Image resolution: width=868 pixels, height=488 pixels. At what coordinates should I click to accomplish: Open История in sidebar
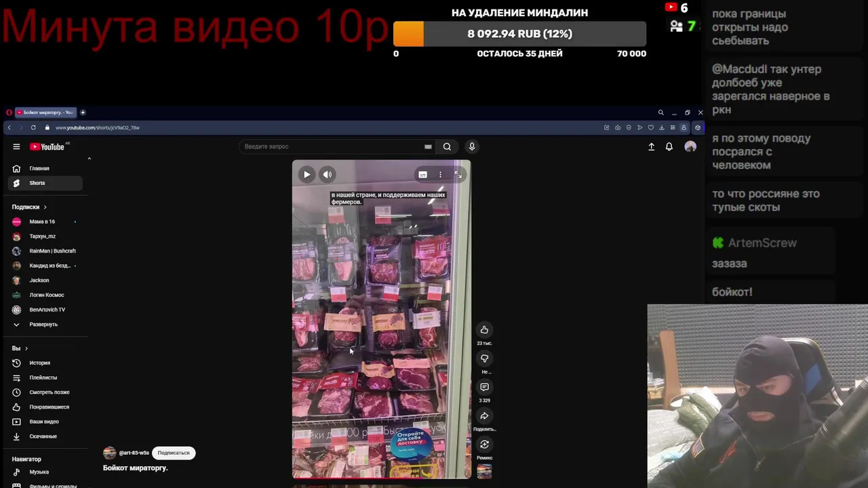(x=45, y=363)
